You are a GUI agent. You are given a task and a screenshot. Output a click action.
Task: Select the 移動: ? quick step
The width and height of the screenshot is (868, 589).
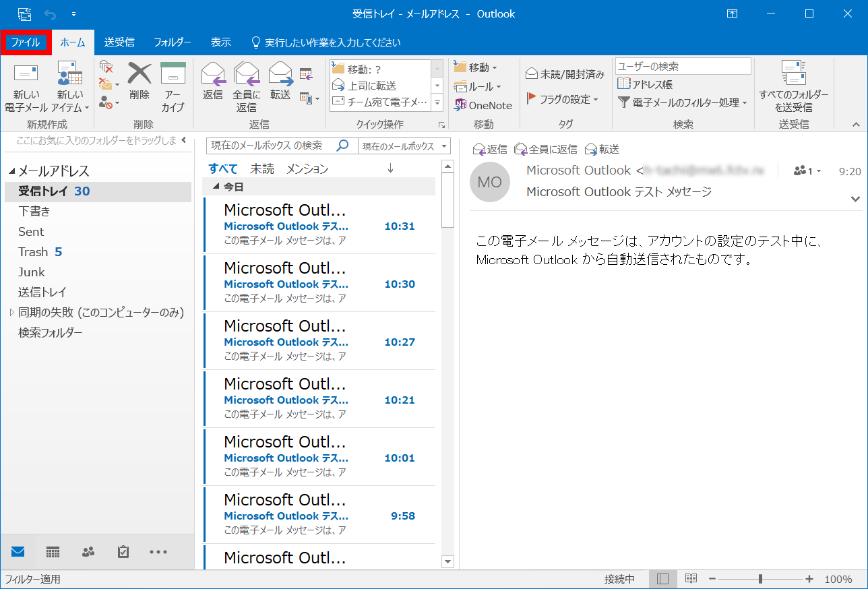pyautogui.click(x=380, y=69)
